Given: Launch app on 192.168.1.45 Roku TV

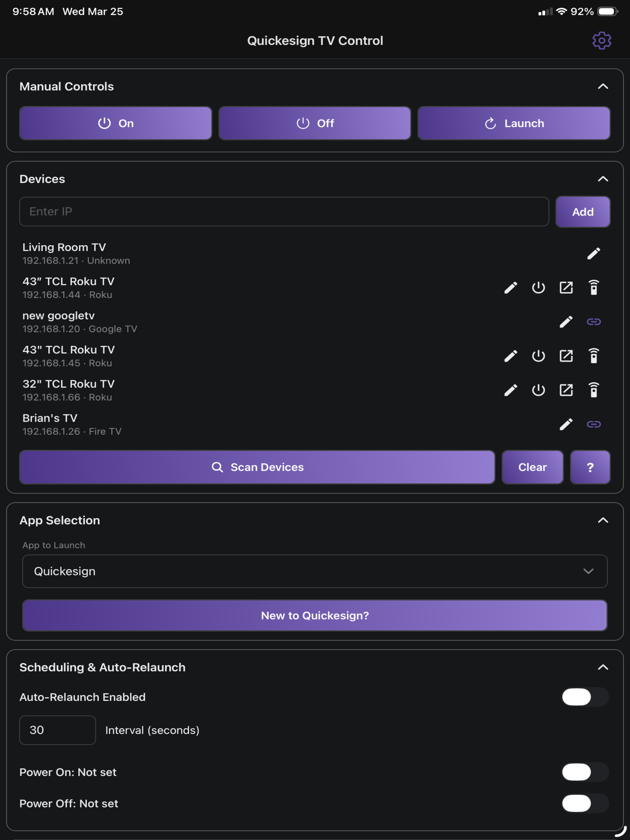Looking at the screenshot, I should tap(566, 356).
